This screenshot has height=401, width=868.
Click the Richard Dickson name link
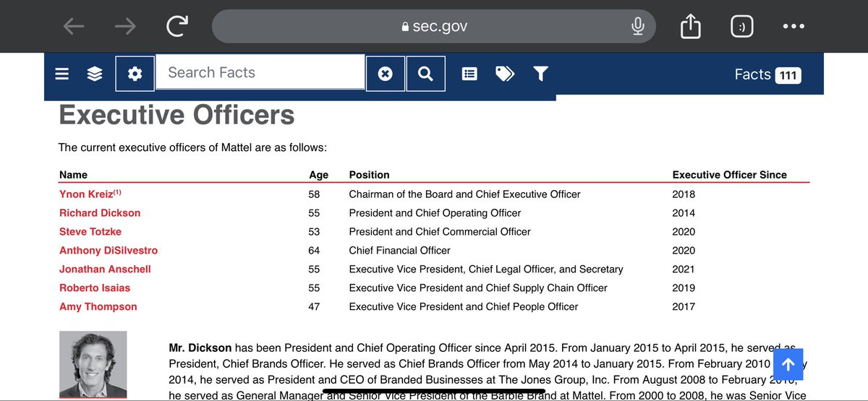click(100, 212)
